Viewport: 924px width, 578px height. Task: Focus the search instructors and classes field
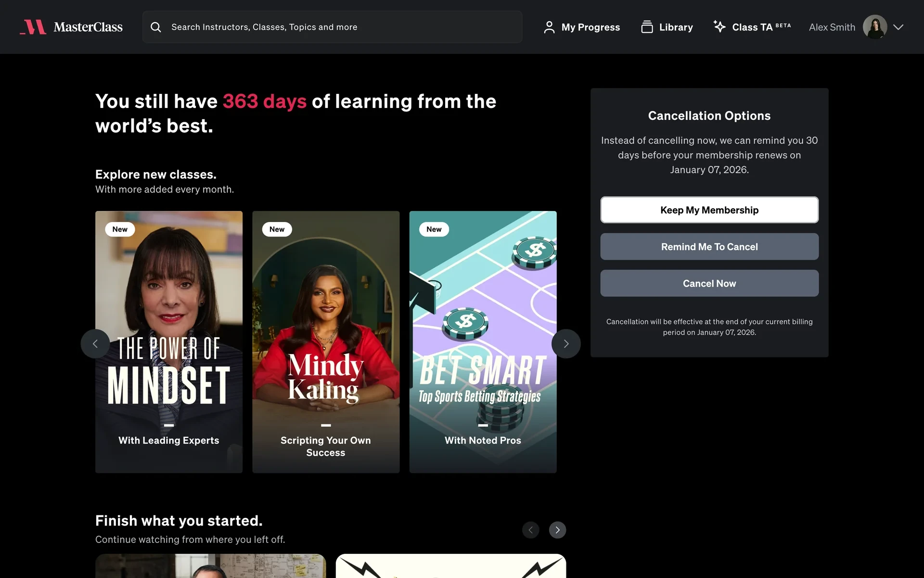[x=332, y=27]
